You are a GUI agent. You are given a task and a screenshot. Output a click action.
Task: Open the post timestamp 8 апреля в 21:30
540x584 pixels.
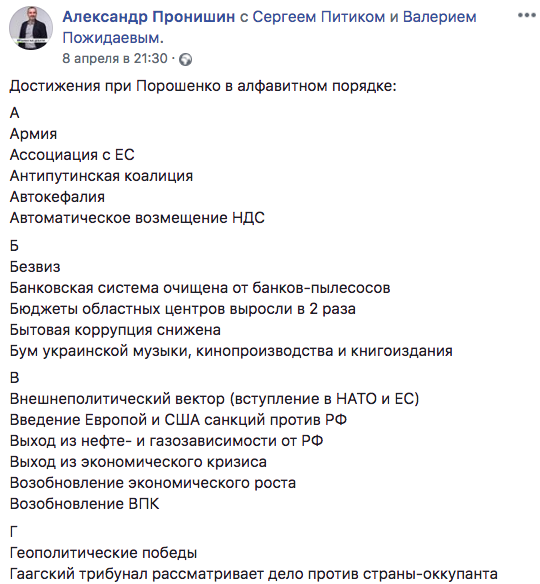click(x=115, y=58)
